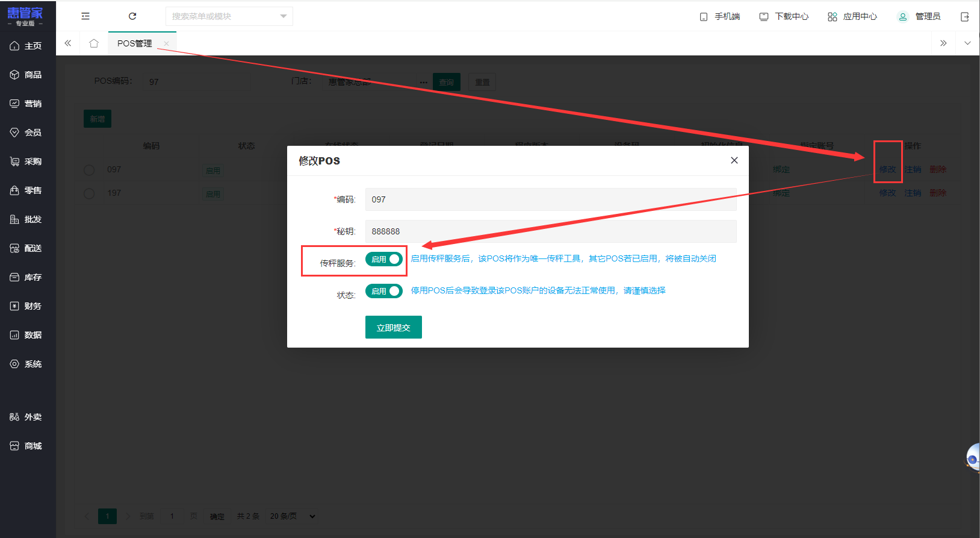The height and width of the screenshot is (538, 980).
Task: Click the 立即提交 submit button
Action: pyautogui.click(x=394, y=327)
